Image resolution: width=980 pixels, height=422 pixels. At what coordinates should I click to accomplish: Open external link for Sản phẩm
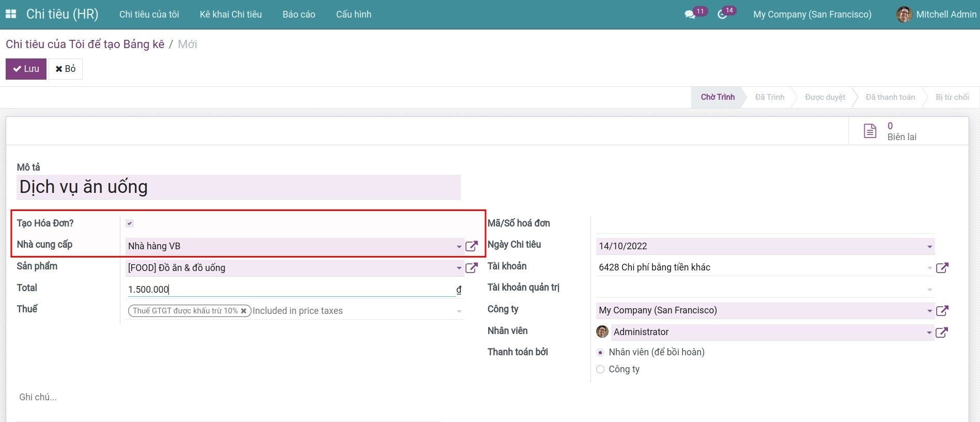coord(471,268)
